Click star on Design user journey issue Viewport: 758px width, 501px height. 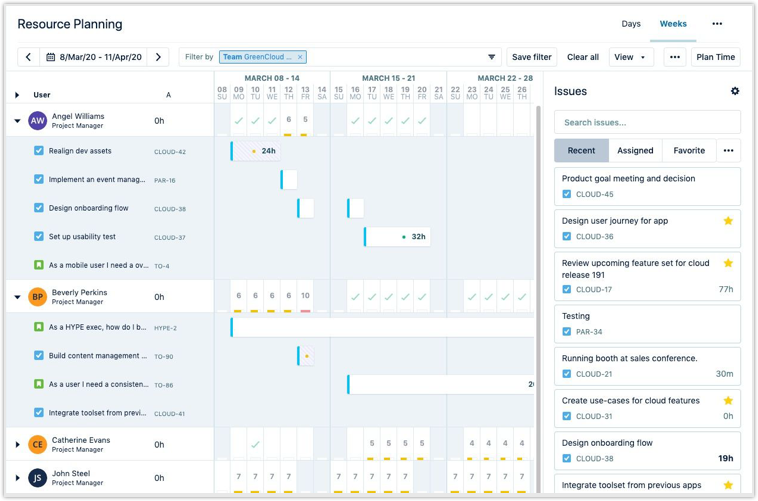pos(728,221)
